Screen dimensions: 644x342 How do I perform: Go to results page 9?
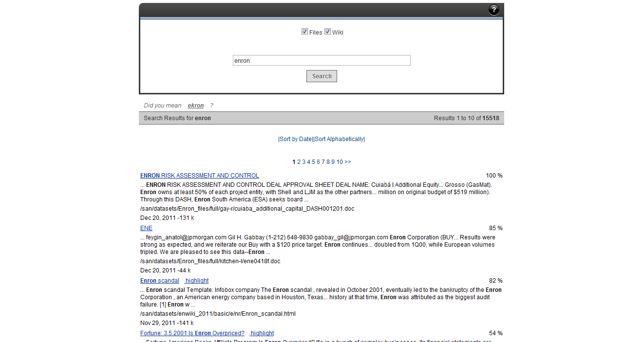333,162
